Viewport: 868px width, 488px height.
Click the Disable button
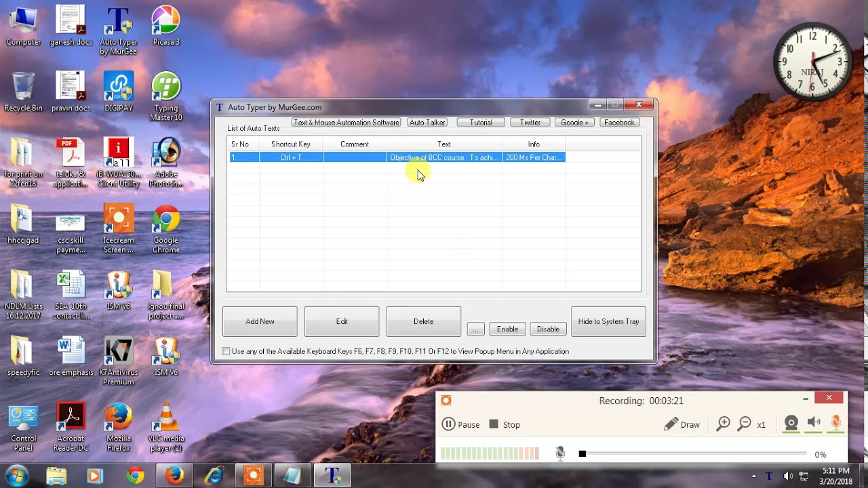click(x=548, y=329)
